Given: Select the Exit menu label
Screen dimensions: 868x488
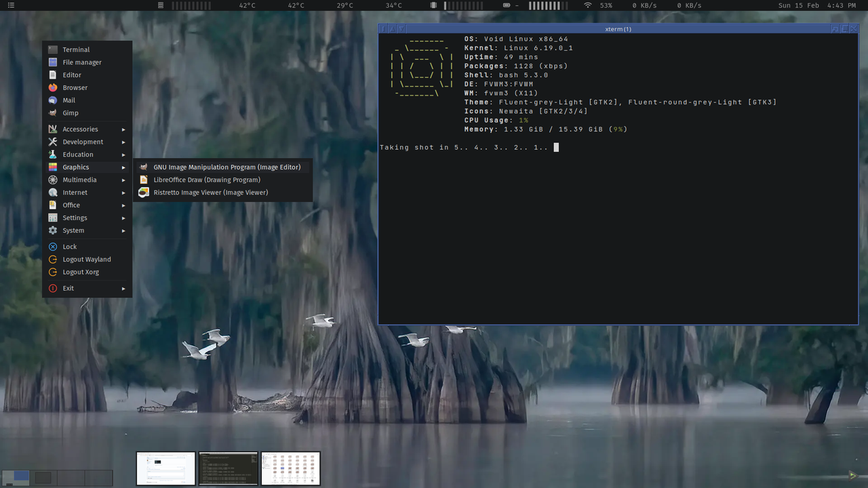Looking at the screenshot, I should click(68, 288).
